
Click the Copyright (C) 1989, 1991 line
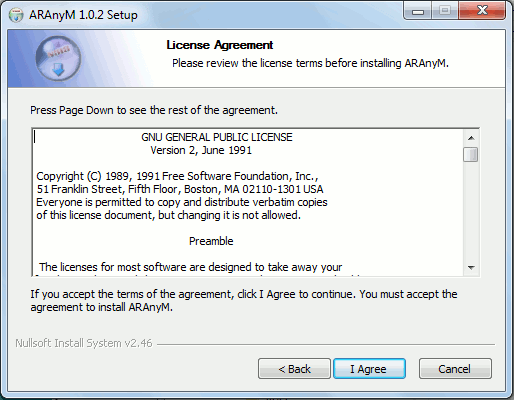[177, 176]
